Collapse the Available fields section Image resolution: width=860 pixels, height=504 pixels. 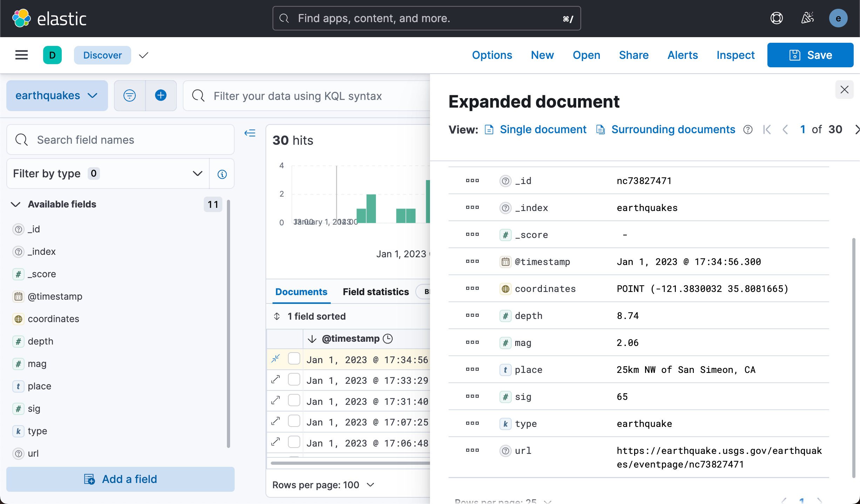click(16, 204)
